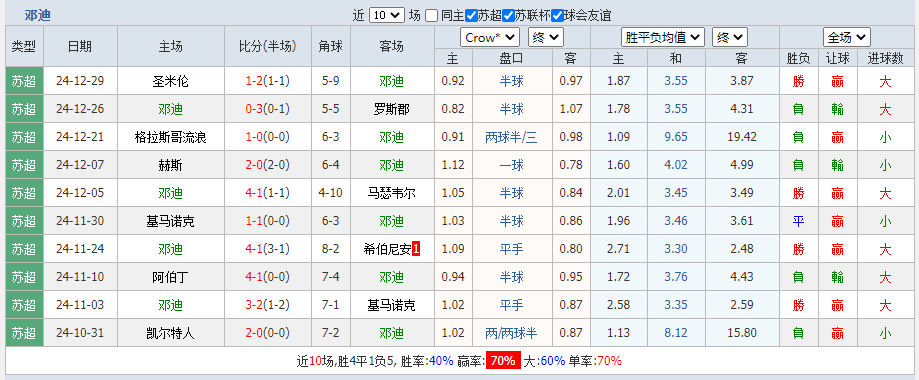
Task: Uncheck the 苏联杯 filter checkbox
Action: [509, 16]
